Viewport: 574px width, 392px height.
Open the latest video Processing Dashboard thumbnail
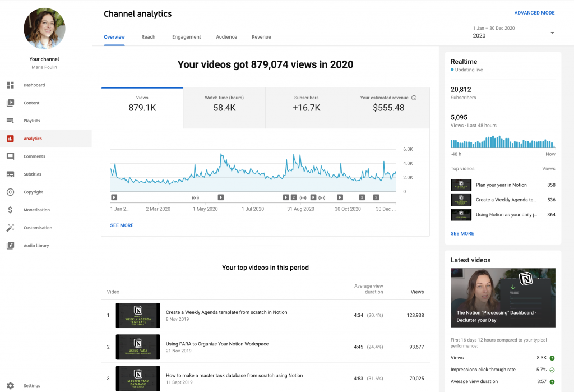[x=503, y=298]
